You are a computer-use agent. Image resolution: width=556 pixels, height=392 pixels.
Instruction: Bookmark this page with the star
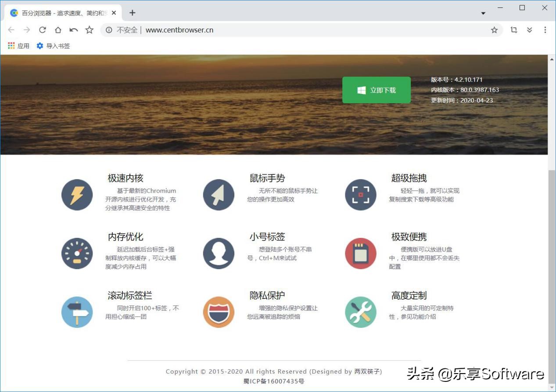click(x=494, y=30)
